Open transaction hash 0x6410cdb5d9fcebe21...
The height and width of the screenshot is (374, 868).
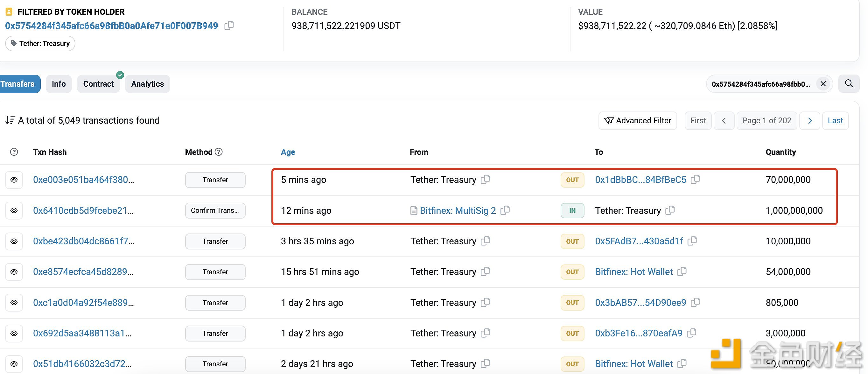pyautogui.click(x=83, y=211)
